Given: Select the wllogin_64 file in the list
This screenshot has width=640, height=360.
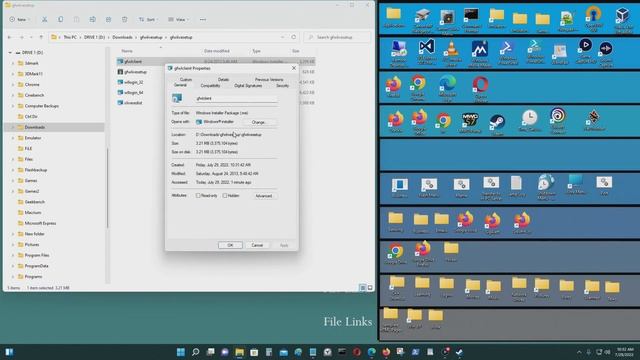Looking at the screenshot, I should pyautogui.click(x=133, y=93).
